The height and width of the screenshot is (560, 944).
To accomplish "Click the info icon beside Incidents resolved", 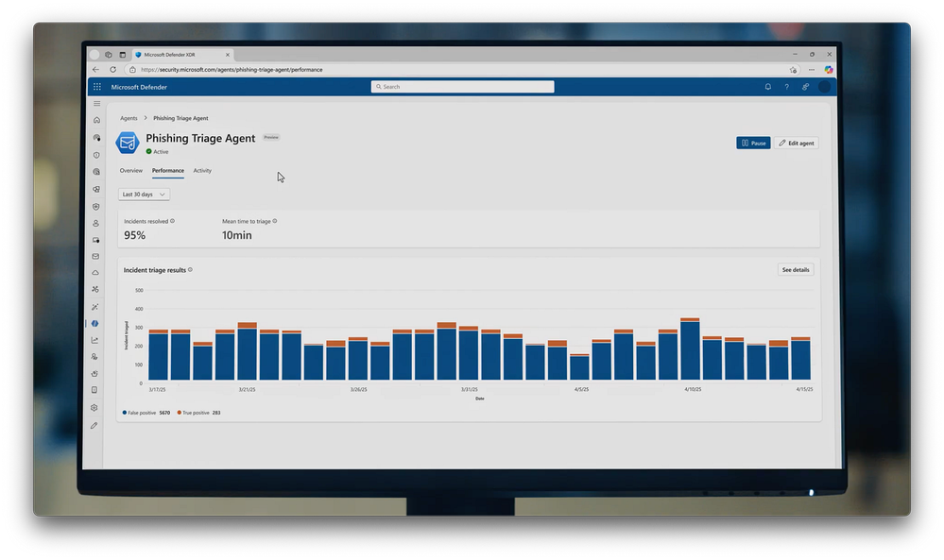I will coord(172,221).
